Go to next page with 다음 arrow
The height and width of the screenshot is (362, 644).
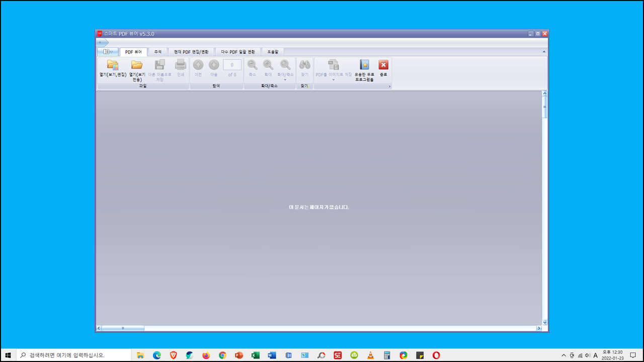[x=214, y=64]
